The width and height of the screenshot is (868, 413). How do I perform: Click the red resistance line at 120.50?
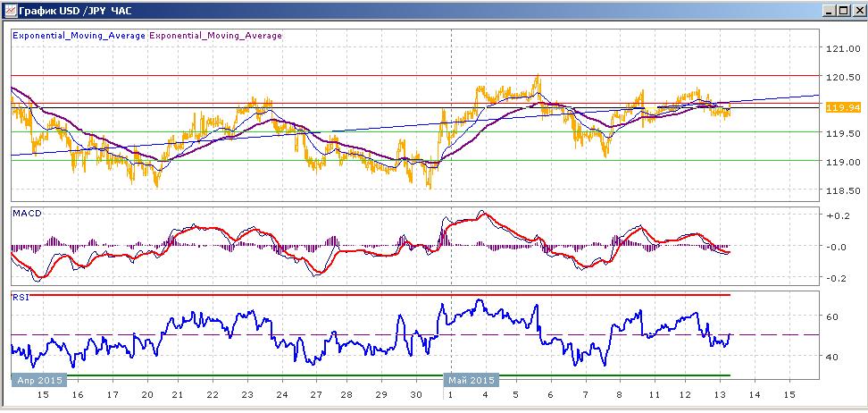[414, 75]
